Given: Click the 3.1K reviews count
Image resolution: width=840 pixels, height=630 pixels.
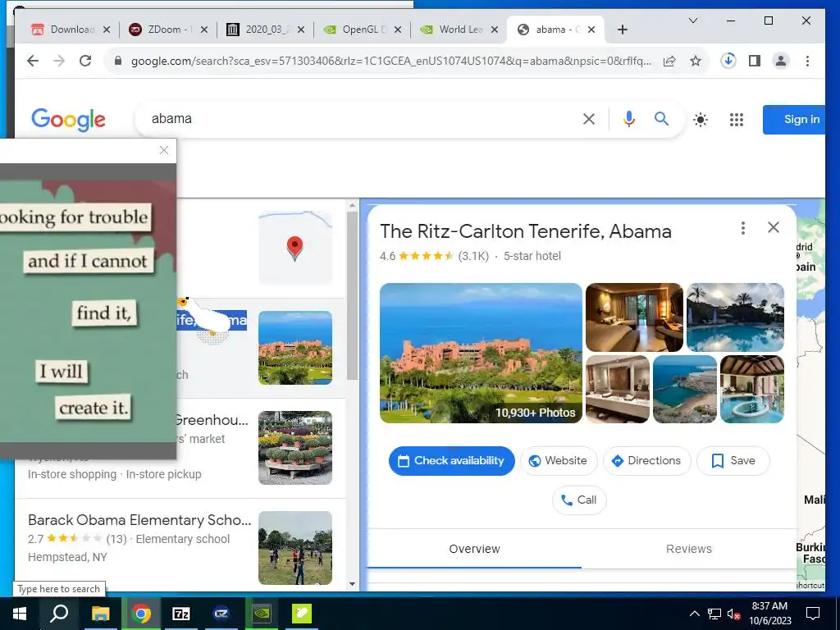Looking at the screenshot, I should point(473,256).
